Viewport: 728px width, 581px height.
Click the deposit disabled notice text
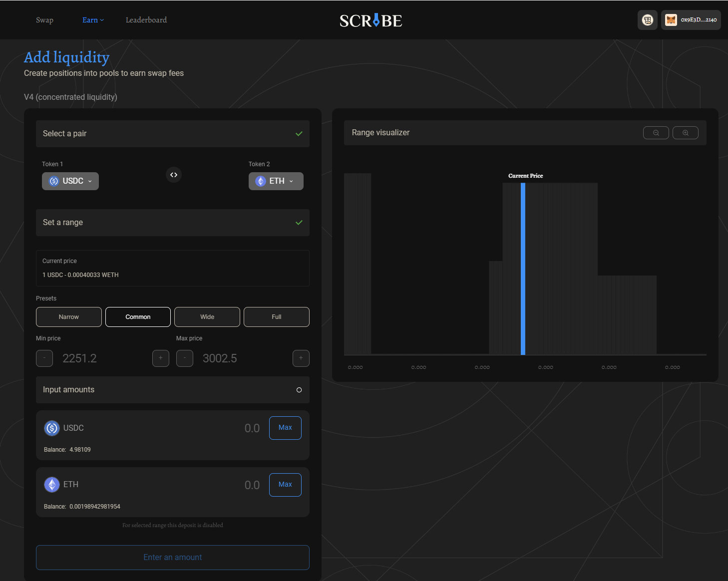[173, 525]
